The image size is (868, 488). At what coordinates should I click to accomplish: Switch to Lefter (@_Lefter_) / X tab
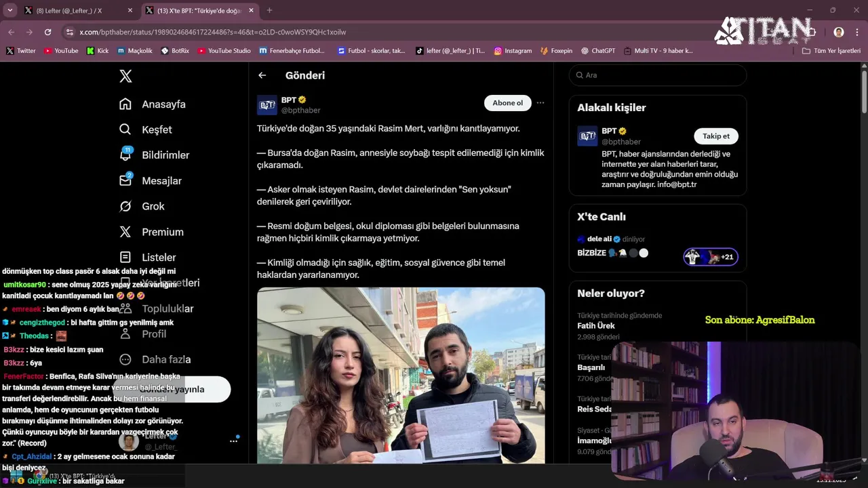[78, 11]
